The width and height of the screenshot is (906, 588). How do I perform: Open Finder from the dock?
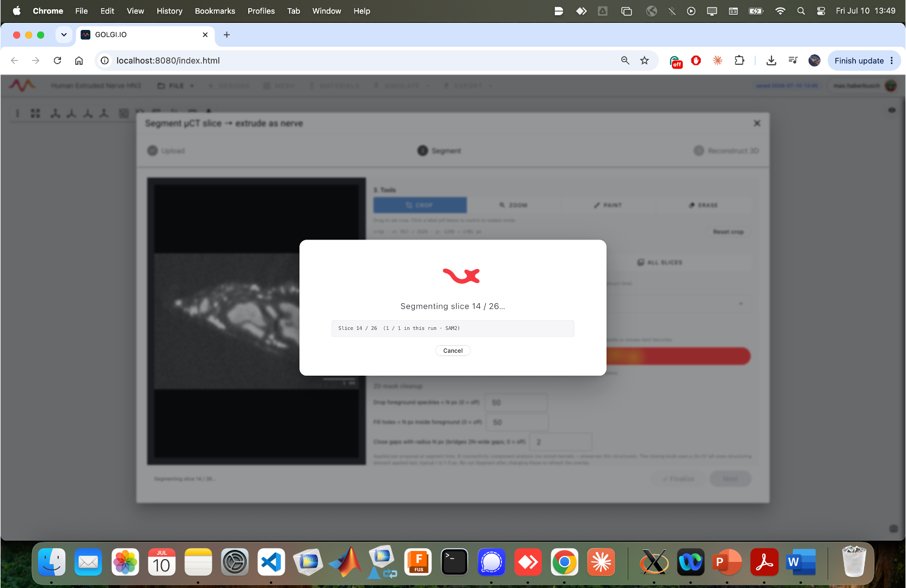[52, 562]
